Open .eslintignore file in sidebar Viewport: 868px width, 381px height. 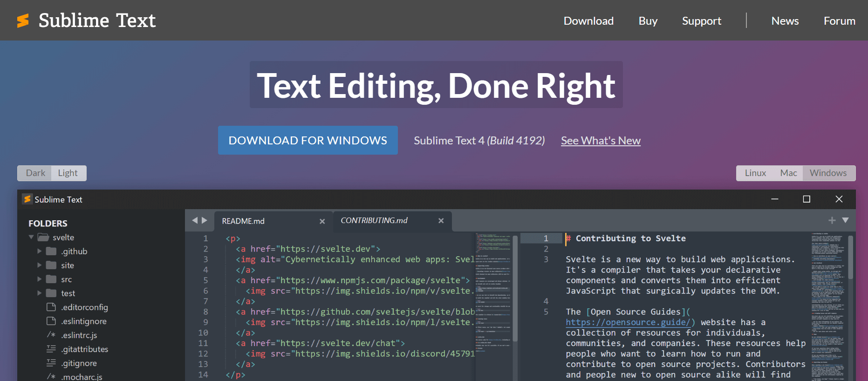click(84, 321)
